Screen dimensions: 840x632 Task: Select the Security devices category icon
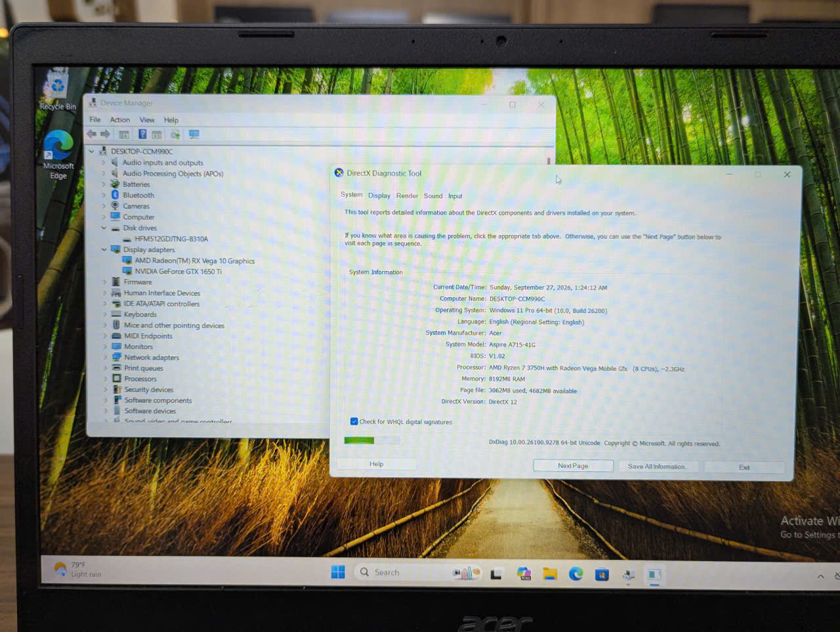[117, 389]
